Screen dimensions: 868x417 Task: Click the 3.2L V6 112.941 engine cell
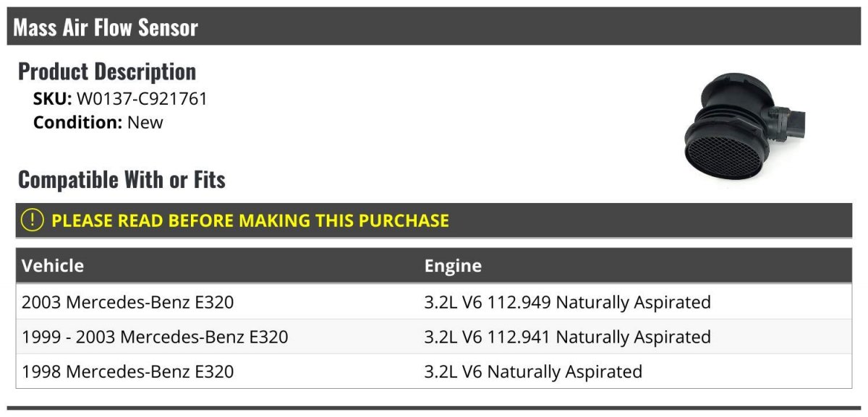567,337
